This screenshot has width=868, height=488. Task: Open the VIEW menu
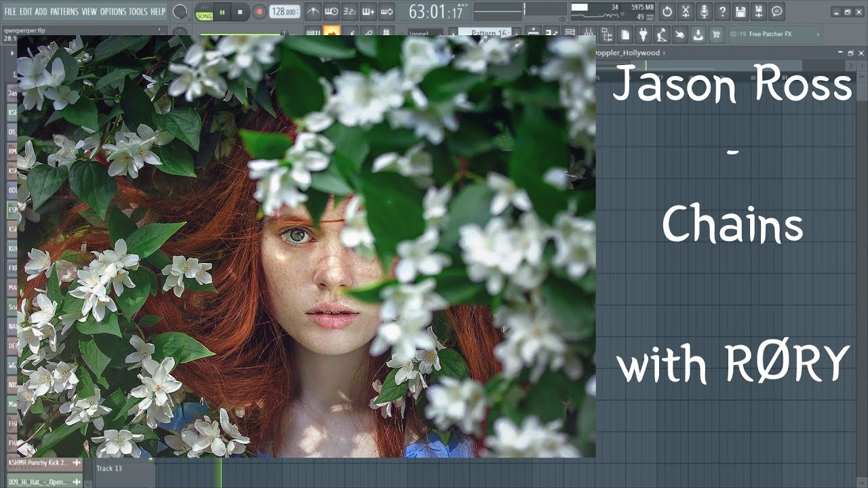[90, 12]
